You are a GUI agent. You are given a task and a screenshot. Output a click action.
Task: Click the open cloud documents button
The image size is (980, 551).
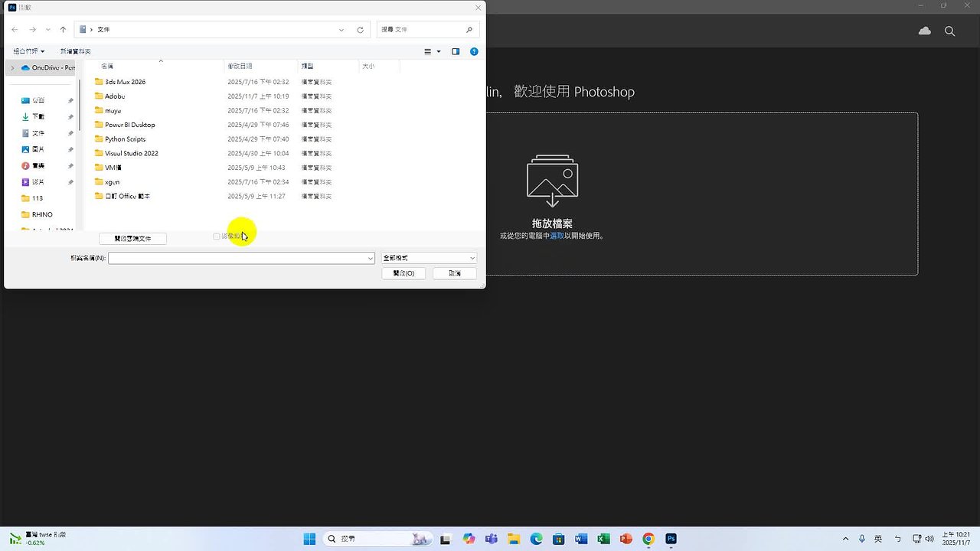[132, 239]
